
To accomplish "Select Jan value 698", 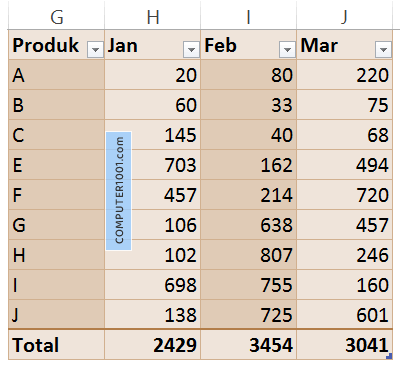I will click(153, 285).
